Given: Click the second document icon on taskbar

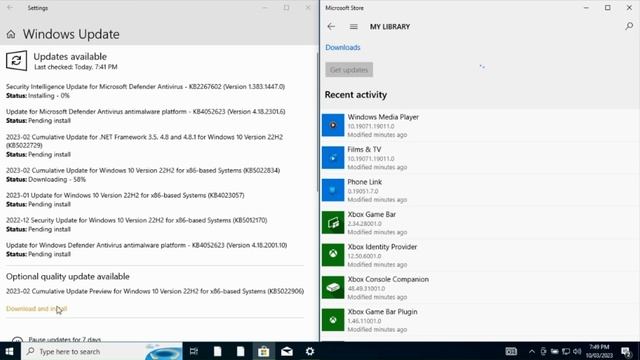Looking at the screenshot, I should [x=240, y=351].
